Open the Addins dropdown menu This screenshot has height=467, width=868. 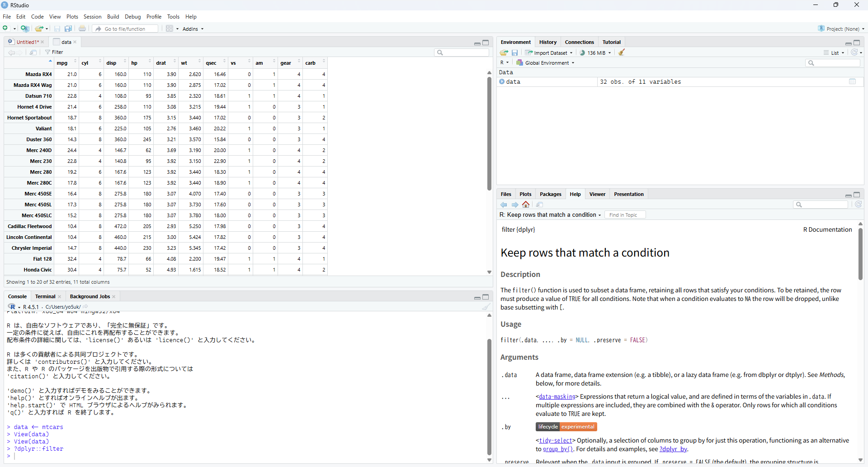pyautogui.click(x=193, y=29)
